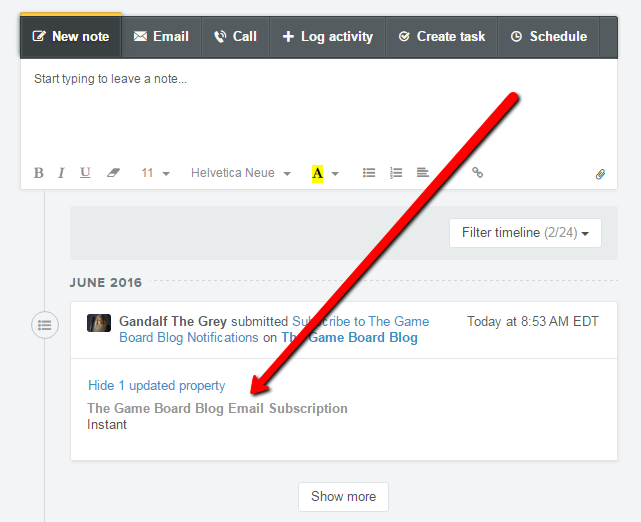Click the Show more button
The image size is (641, 522).
(x=343, y=496)
